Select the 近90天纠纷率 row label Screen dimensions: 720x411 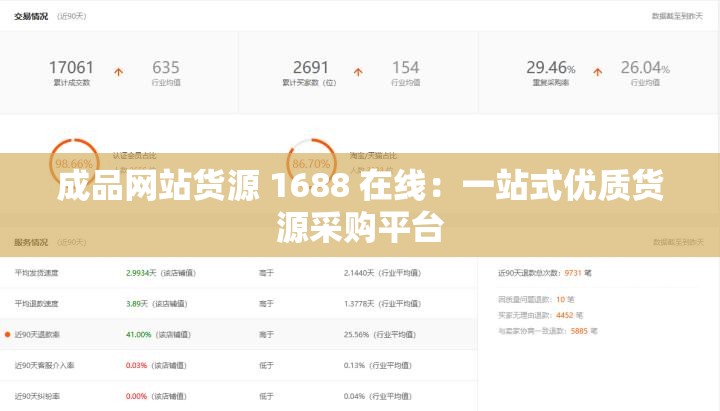[37, 396]
